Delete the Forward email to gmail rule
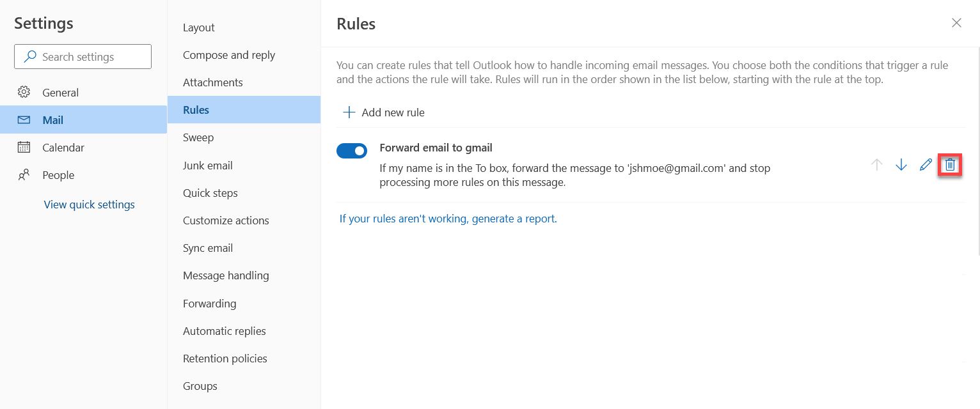 coord(950,165)
